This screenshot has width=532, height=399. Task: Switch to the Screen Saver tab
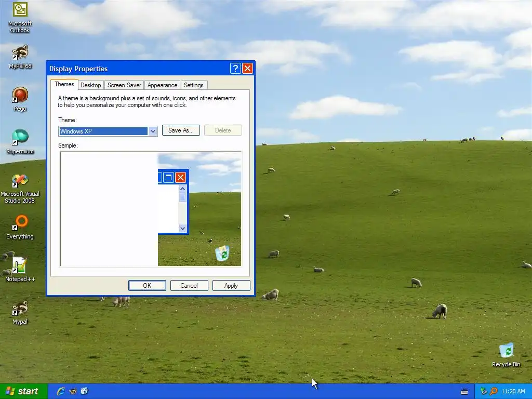pos(124,85)
